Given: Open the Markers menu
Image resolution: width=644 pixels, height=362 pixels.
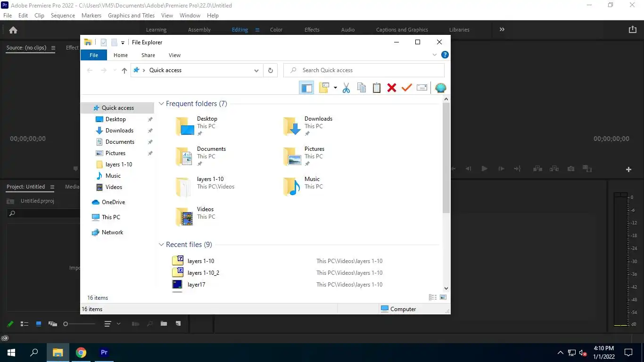Looking at the screenshot, I should pyautogui.click(x=91, y=16).
